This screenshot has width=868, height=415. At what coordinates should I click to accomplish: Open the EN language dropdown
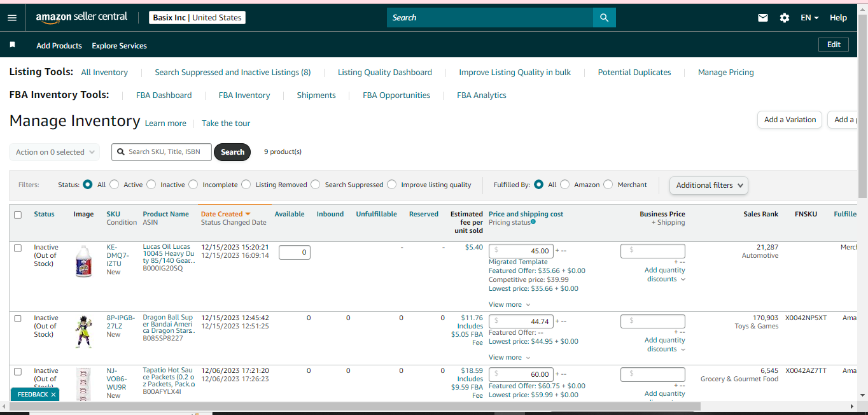coord(809,18)
